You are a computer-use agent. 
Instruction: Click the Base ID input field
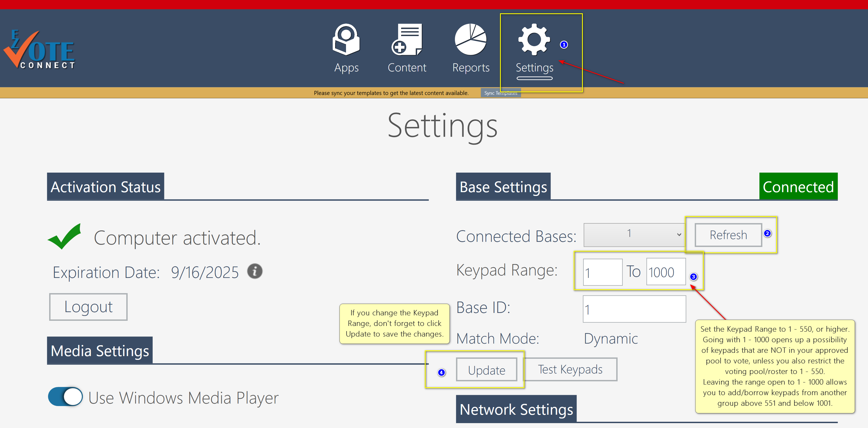tap(634, 309)
